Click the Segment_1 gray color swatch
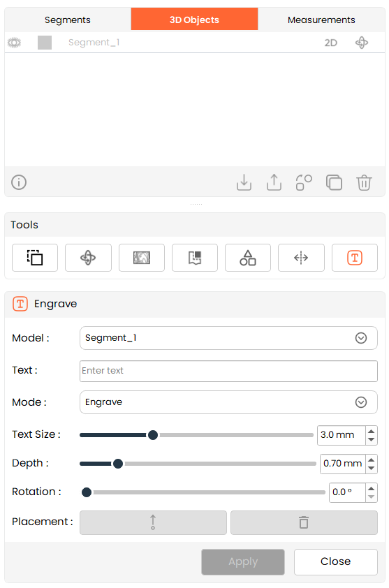389x588 pixels. [45, 43]
